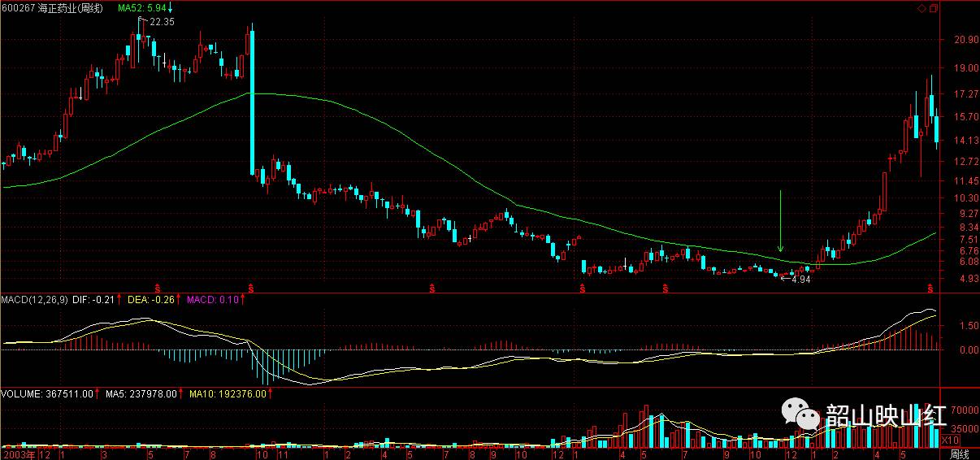Click the MA10: 192376.00 volume label
Viewport: 980px width, 460px height.
(228, 394)
